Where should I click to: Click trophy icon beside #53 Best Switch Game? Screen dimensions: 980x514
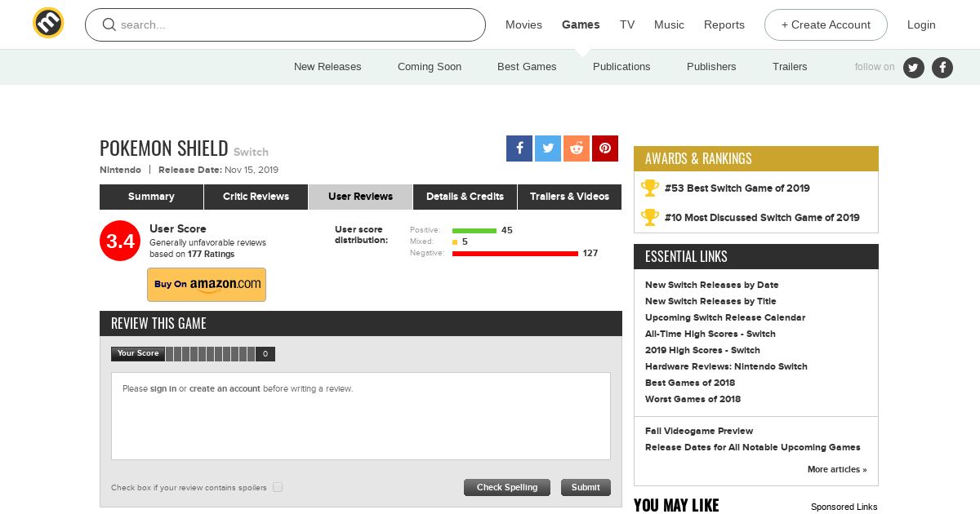650,188
